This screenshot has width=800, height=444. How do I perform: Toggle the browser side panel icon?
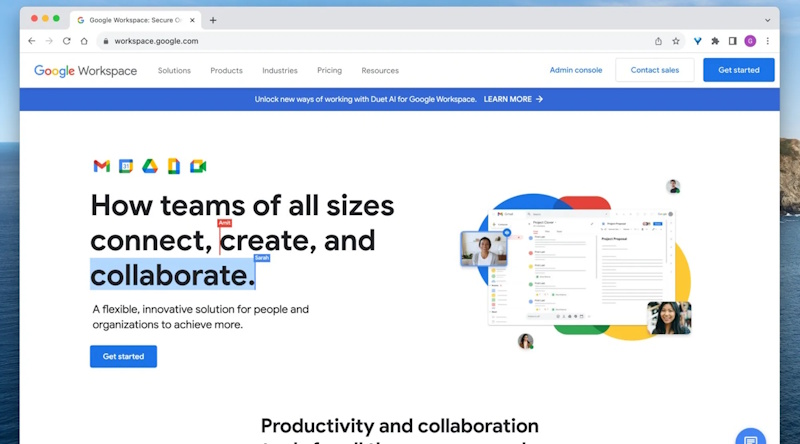pos(732,41)
